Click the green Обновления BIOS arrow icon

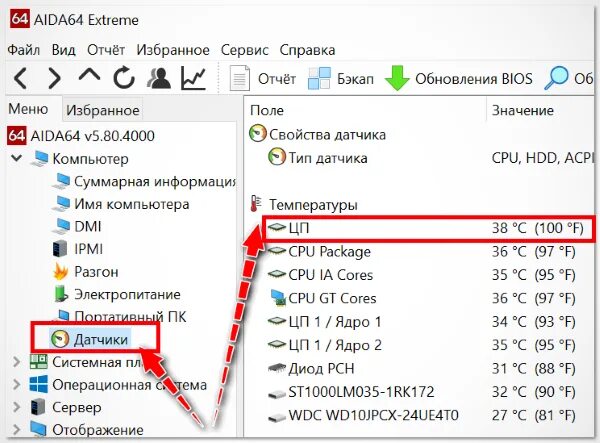[397, 78]
